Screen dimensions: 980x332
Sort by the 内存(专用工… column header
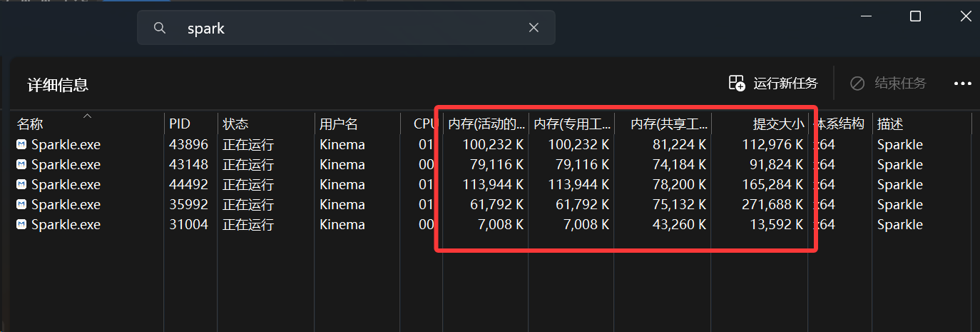click(571, 124)
